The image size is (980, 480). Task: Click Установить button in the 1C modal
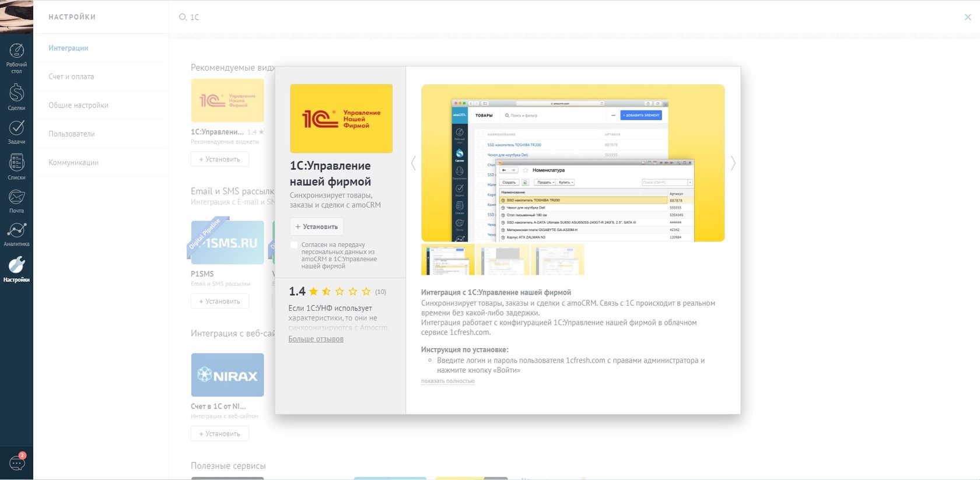[317, 226]
